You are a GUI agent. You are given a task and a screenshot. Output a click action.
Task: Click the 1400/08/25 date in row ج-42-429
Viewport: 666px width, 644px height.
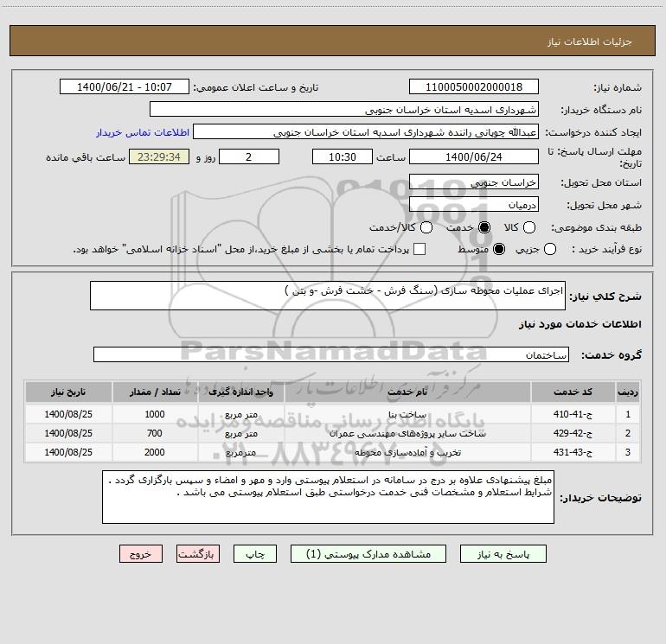(68, 433)
